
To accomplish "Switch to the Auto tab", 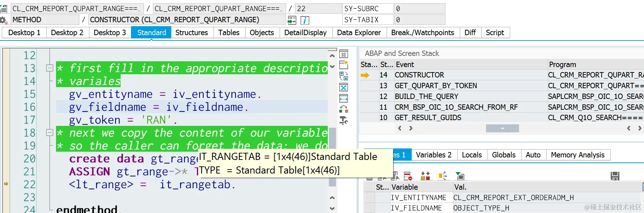I will (533, 155).
